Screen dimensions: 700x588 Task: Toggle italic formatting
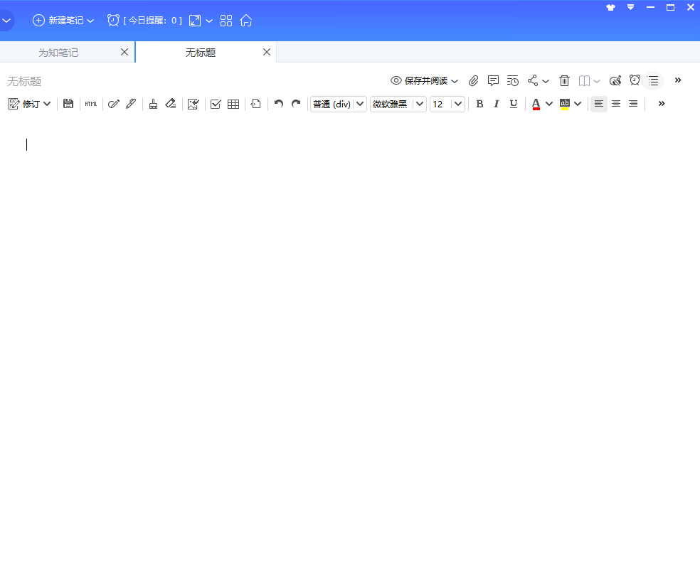click(497, 104)
